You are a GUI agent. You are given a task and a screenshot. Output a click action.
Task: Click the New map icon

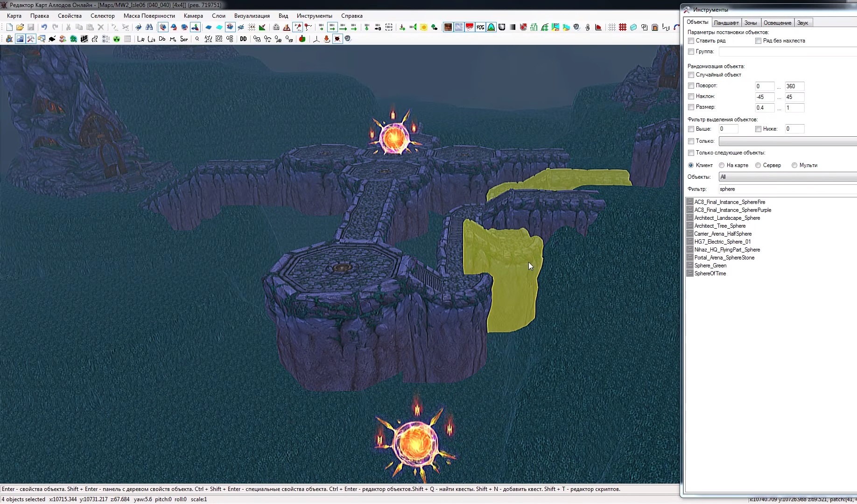coord(9,27)
